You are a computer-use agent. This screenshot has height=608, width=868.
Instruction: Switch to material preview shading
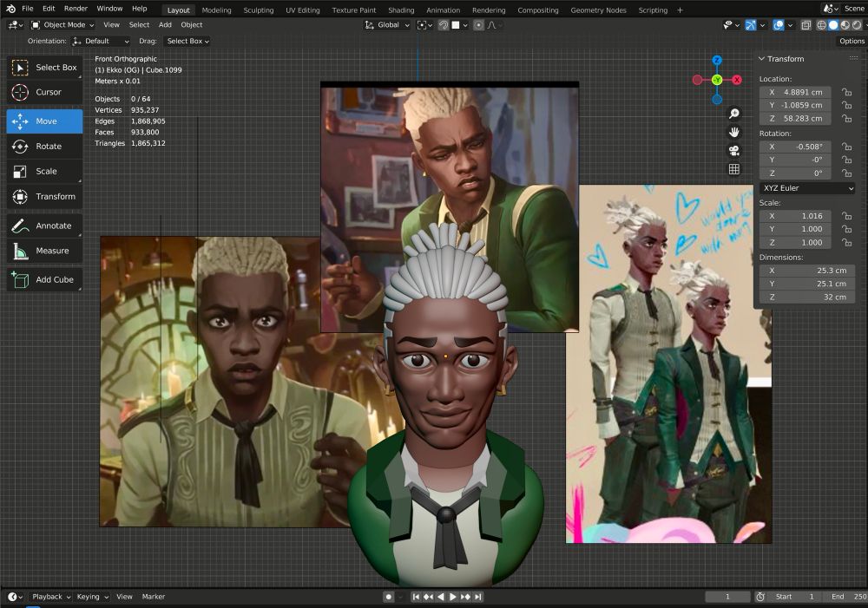[x=845, y=25]
